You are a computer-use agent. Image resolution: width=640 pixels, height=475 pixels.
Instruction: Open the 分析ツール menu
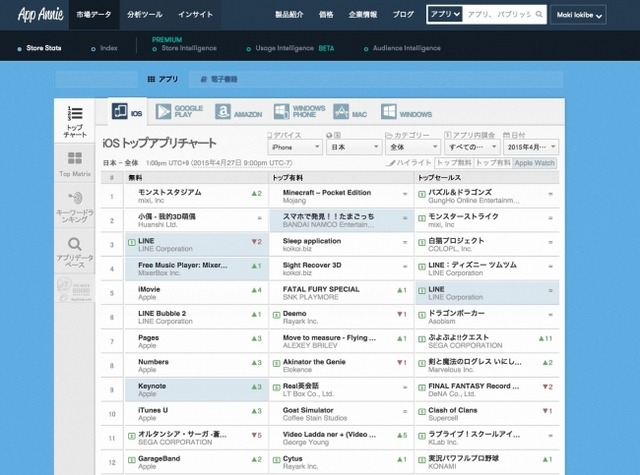coord(144,15)
